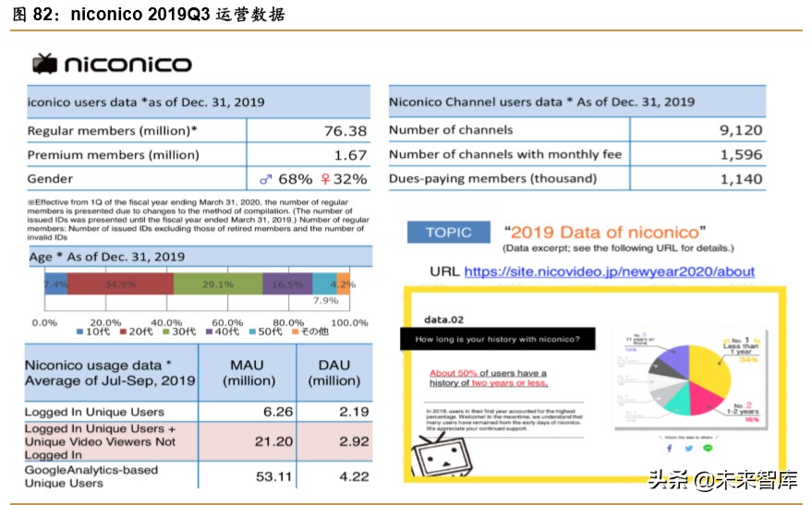Click the black history question banner
Image resolution: width=812 pixels, height=505 pixels.
pyautogui.click(x=498, y=340)
